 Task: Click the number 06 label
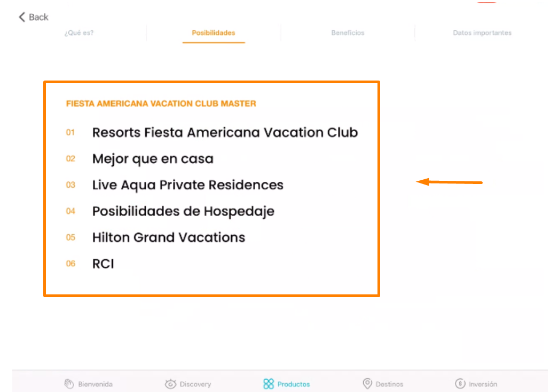tap(70, 263)
